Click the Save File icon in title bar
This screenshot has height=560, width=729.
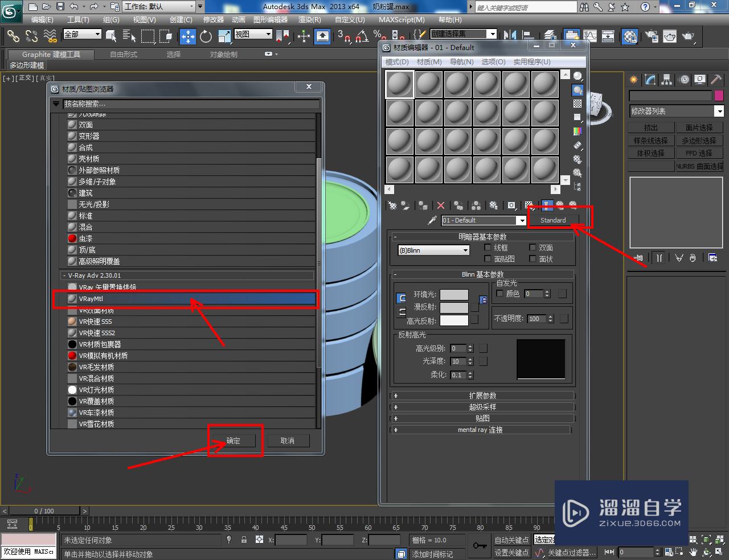[x=60, y=7]
